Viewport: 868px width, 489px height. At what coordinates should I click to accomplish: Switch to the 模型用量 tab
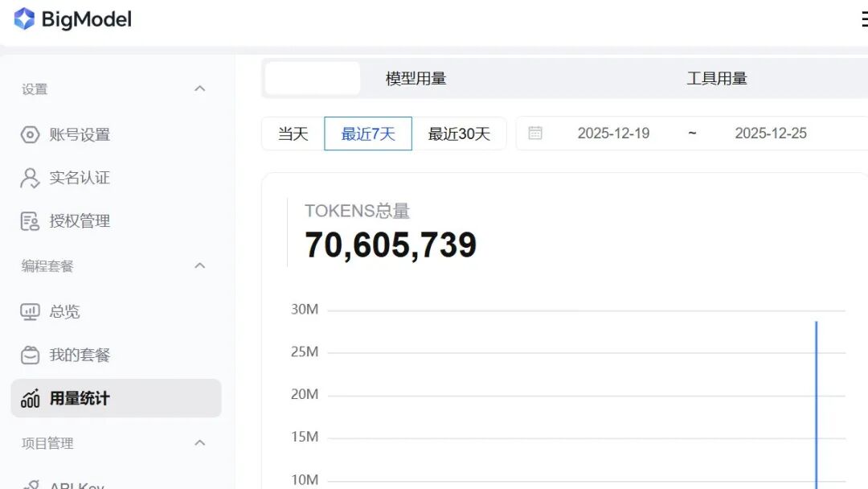416,79
